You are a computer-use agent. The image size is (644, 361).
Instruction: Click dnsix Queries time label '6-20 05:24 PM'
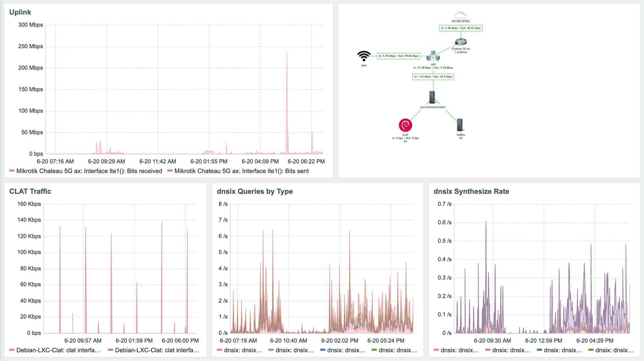pos(386,341)
